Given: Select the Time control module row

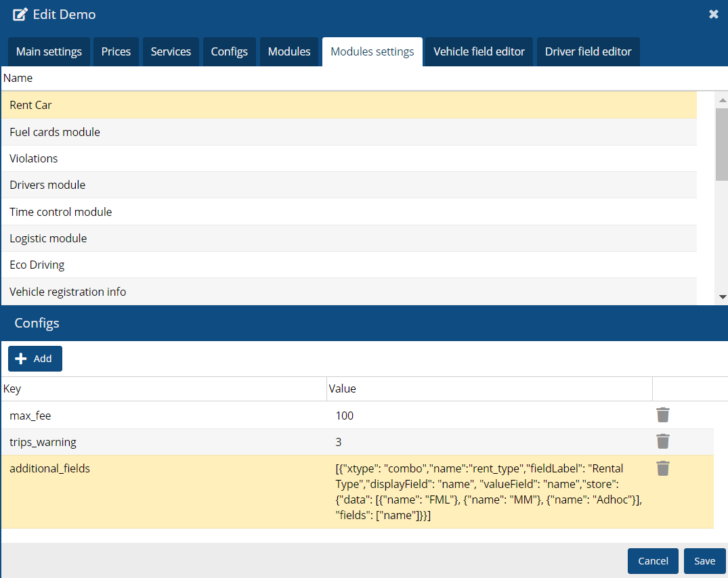Looking at the screenshot, I should point(61,212).
